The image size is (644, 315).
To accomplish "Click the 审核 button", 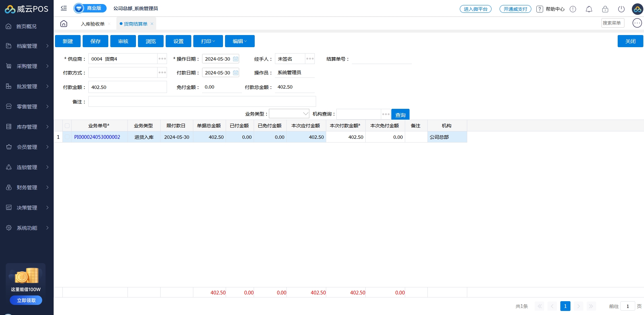I will [123, 41].
